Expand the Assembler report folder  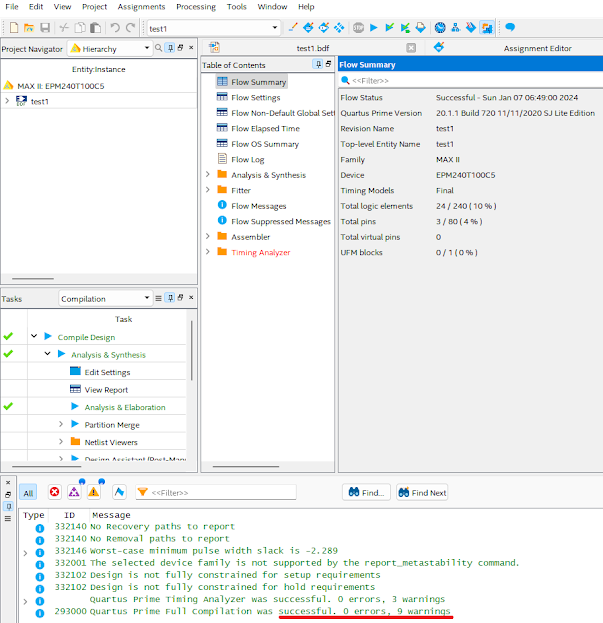(208, 236)
